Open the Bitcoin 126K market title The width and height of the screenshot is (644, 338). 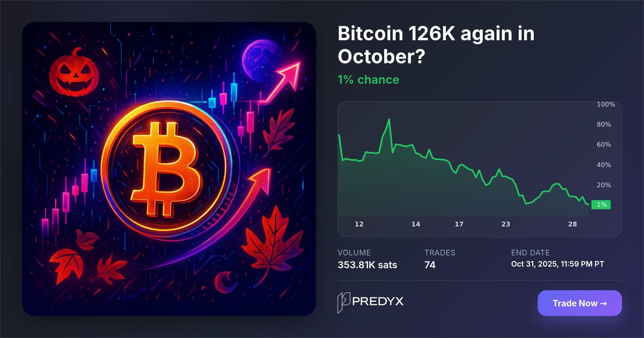(x=436, y=45)
